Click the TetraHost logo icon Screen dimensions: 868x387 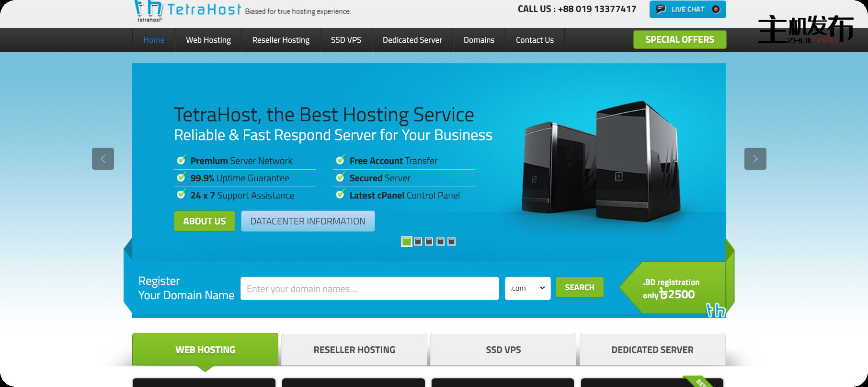[148, 10]
